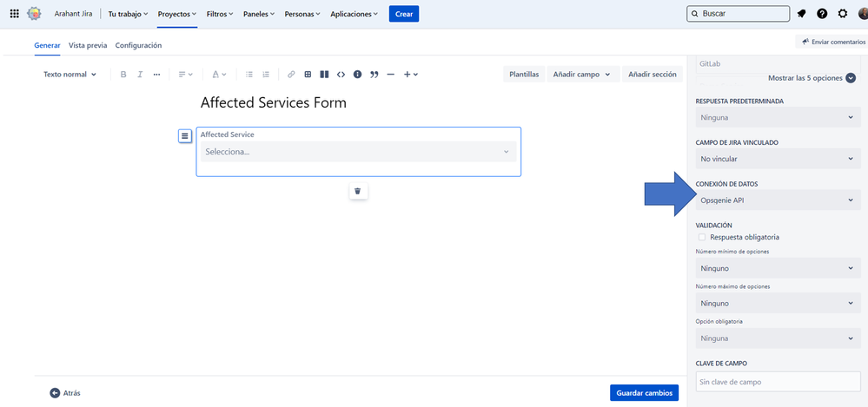Viewport: 868px width, 407px height.
Task: Open the text alignment dropdown
Action: tap(185, 74)
